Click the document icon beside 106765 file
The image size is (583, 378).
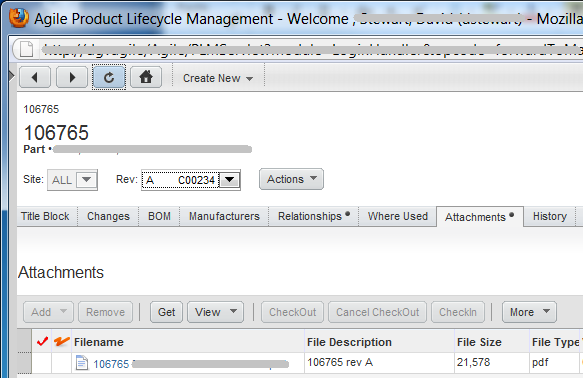coord(82,363)
